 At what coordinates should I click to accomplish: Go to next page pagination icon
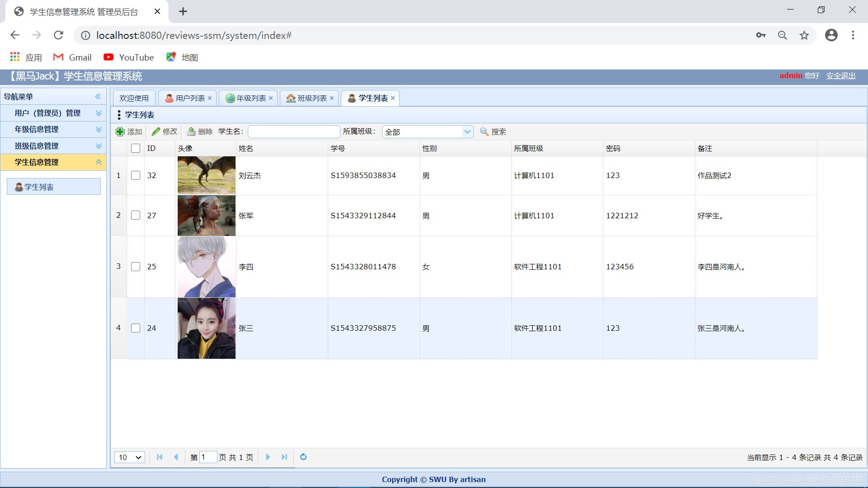click(x=268, y=457)
